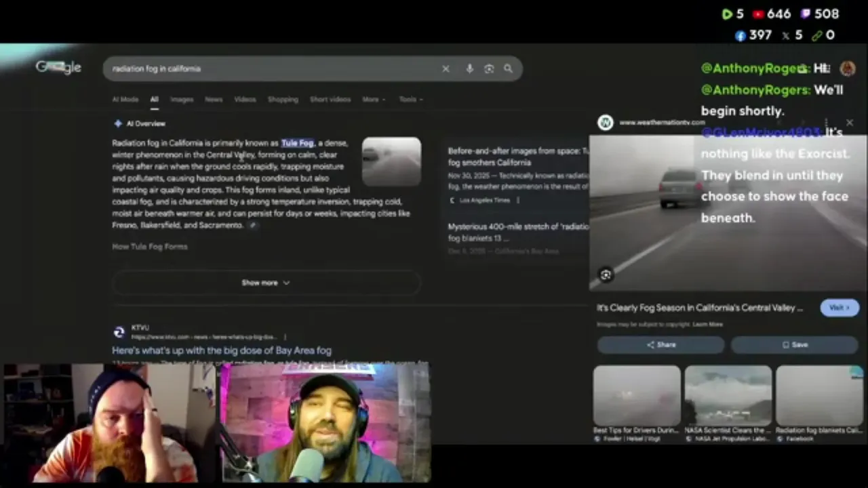This screenshot has width=868, height=488.
Task: Click the How Tule Fog Forms heading
Action: coord(150,247)
